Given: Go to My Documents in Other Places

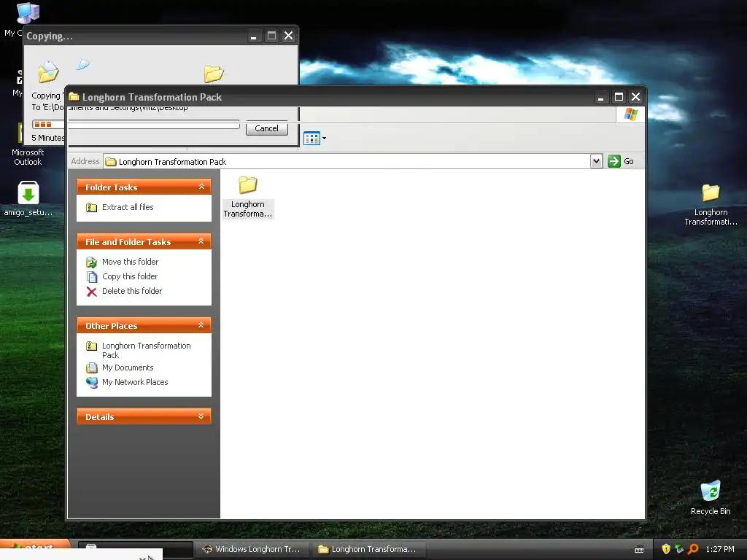Looking at the screenshot, I should tap(128, 367).
